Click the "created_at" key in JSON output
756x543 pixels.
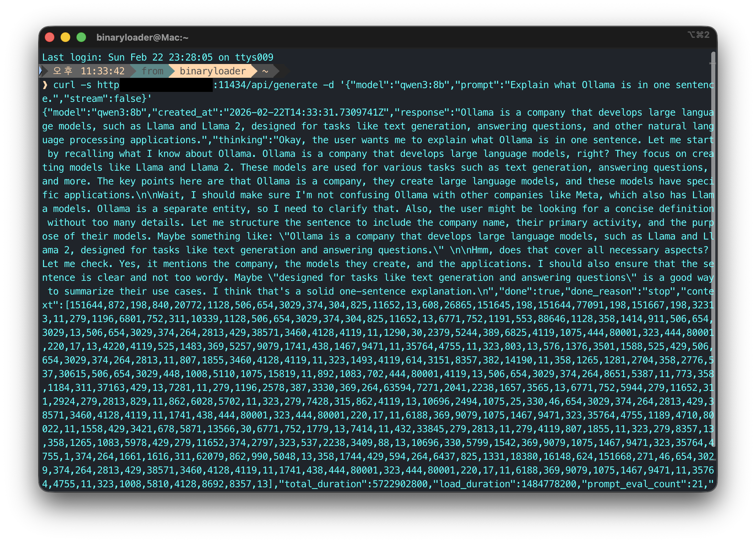click(x=185, y=113)
